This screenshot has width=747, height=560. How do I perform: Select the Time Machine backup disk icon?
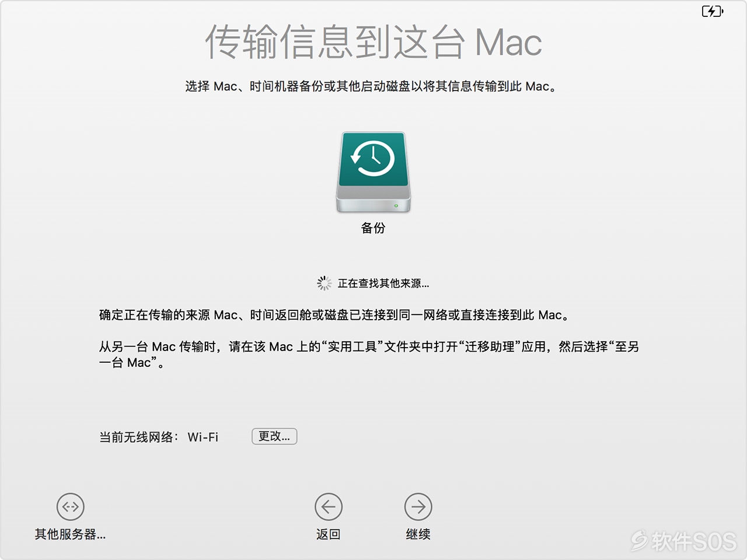point(373,172)
